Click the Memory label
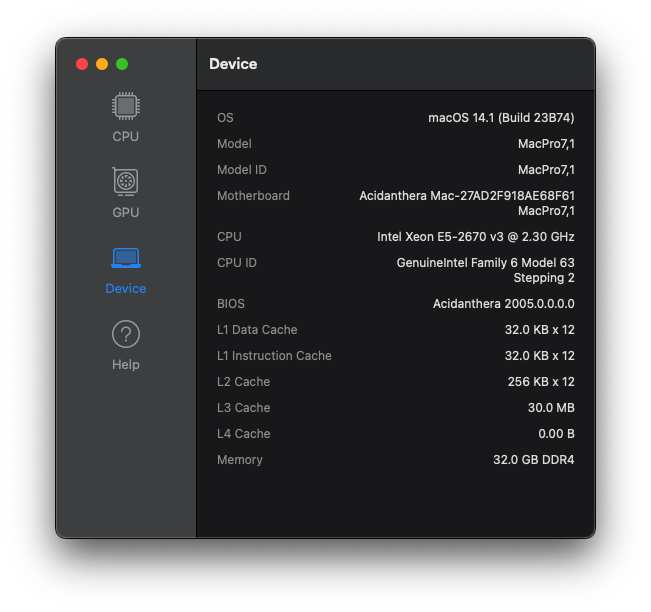Viewport: 651px width, 612px height. [x=240, y=460]
